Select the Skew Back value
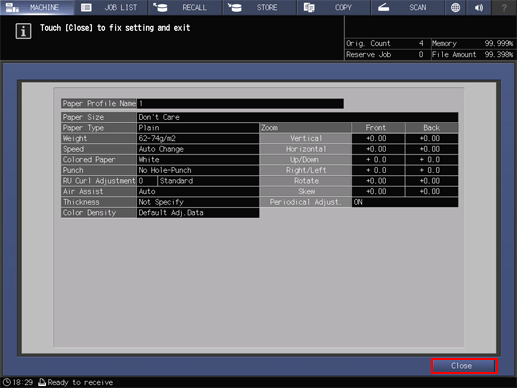Screen dimensions: 517x388 (x=432, y=192)
